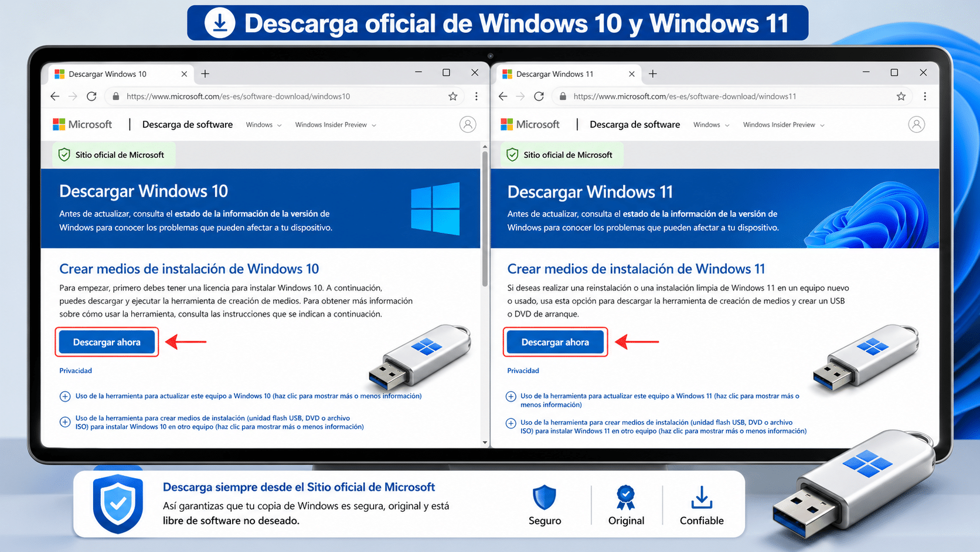Screen dimensions: 980x552
Task: Expand Windows Insider Preview in Windows 11 window
Action: (784, 125)
